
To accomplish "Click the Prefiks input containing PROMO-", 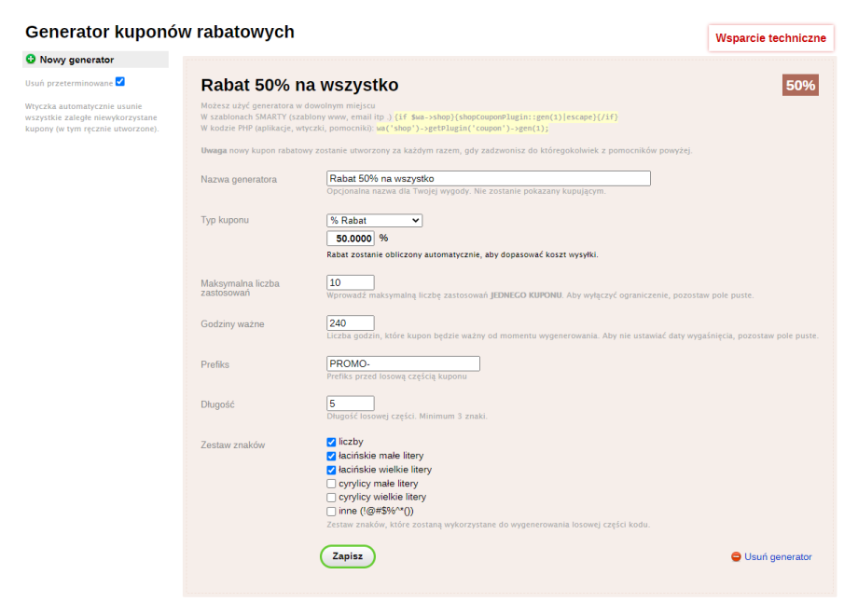I will pyautogui.click(x=403, y=363).
